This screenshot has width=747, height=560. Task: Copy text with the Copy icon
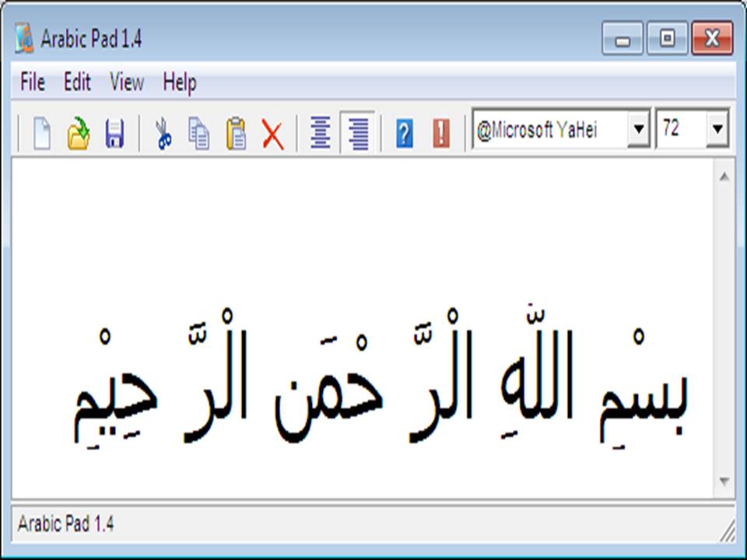[x=198, y=132]
